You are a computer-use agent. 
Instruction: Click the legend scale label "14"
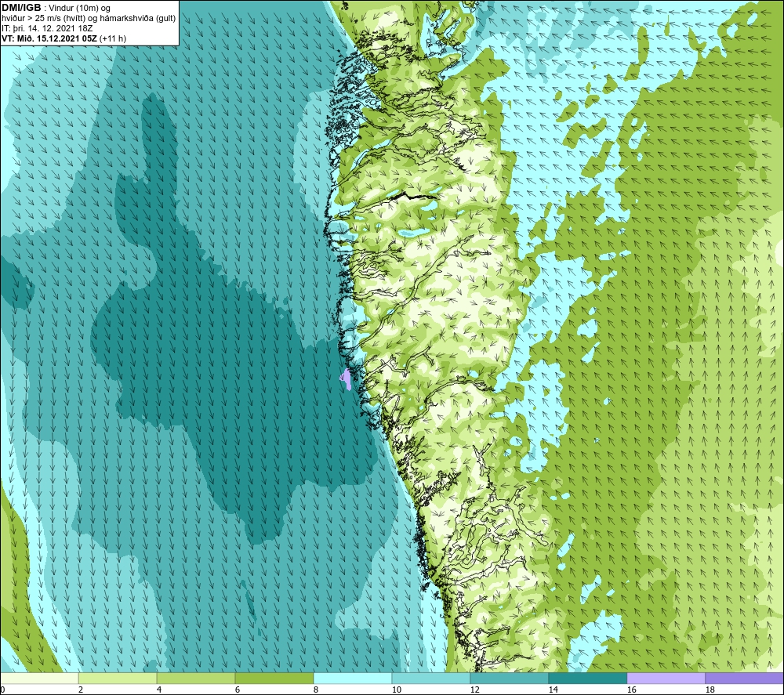(553, 690)
